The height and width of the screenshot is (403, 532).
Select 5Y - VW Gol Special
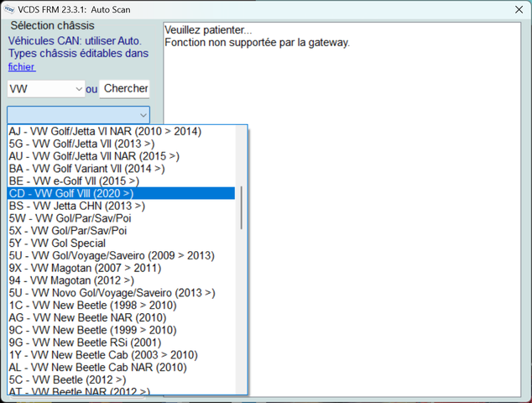click(x=121, y=243)
